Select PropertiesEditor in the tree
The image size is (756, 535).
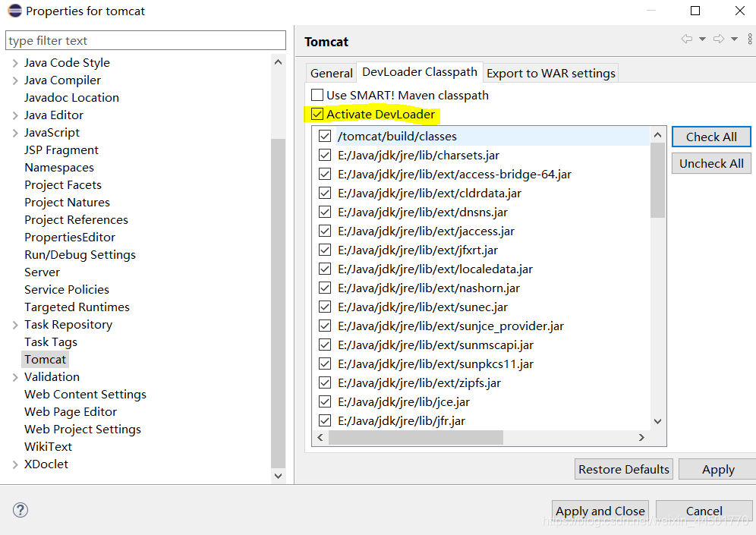click(70, 238)
